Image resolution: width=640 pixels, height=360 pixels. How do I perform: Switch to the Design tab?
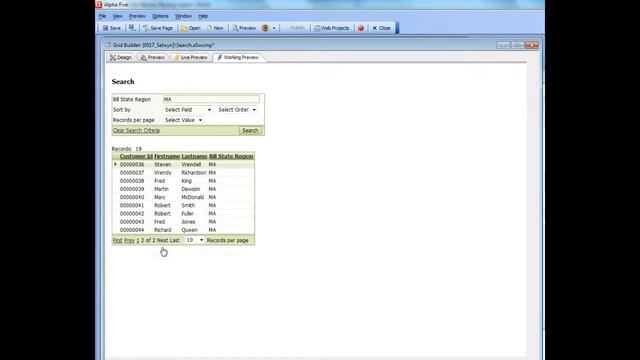coord(120,58)
